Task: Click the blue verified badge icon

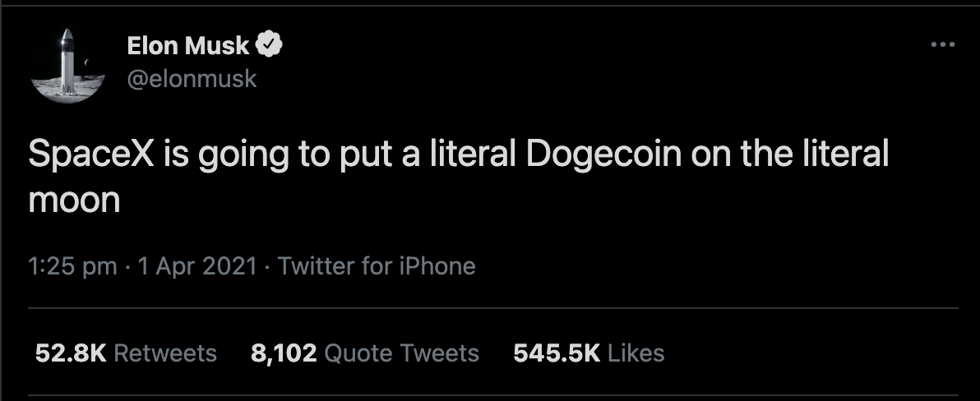Action: point(271,46)
